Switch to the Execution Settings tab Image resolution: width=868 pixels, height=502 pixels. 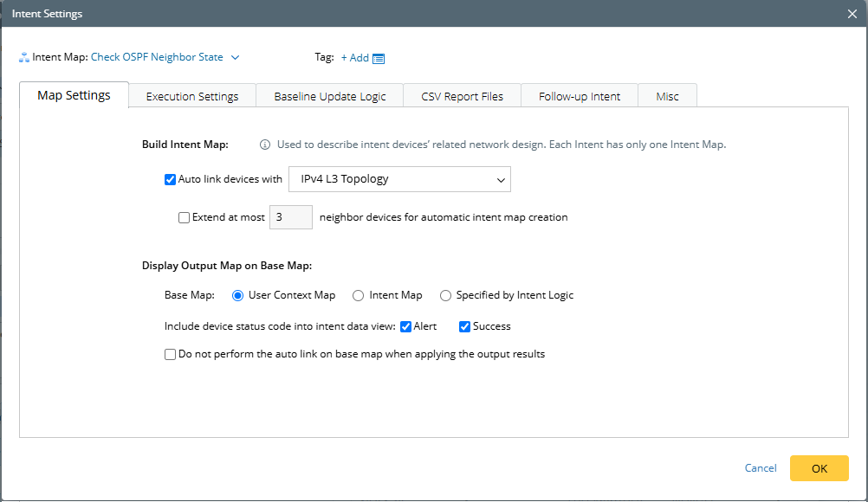(192, 96)
